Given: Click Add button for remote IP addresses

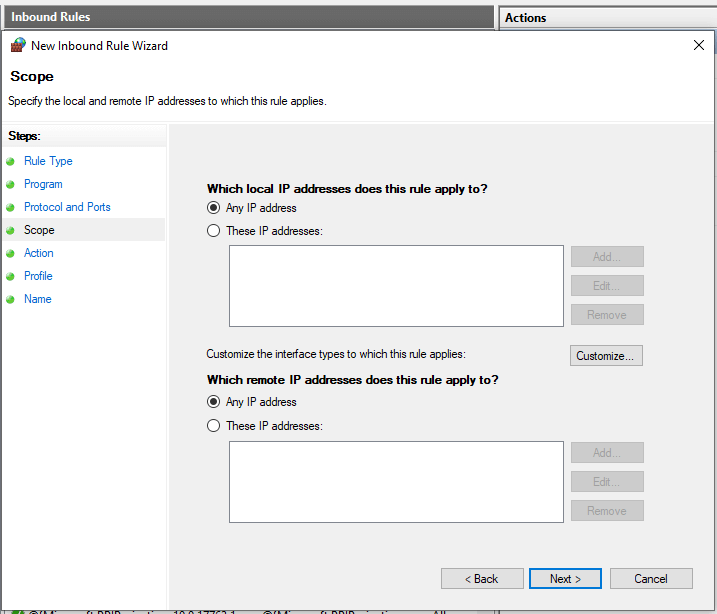Looking at the screenshot, I should 607,452.
